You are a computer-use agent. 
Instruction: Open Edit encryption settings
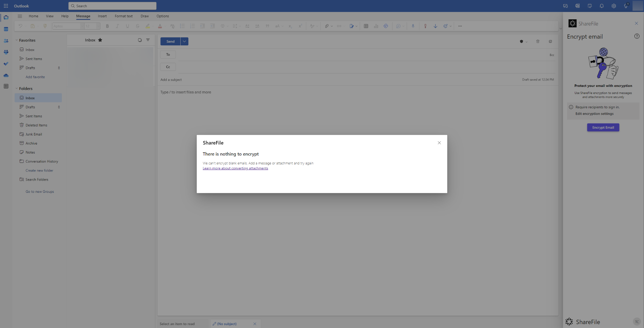(594, 114)
